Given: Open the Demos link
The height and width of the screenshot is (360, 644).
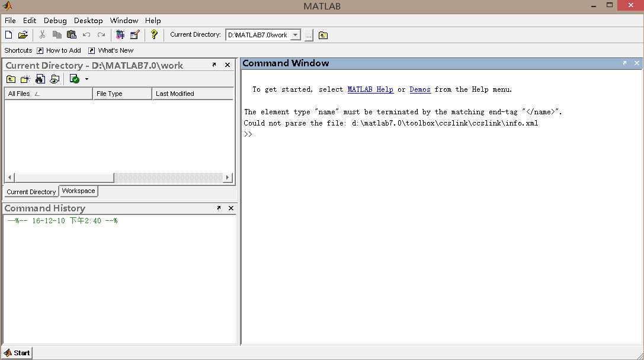Looking at the screenshot, I should (x=419, y=89).
